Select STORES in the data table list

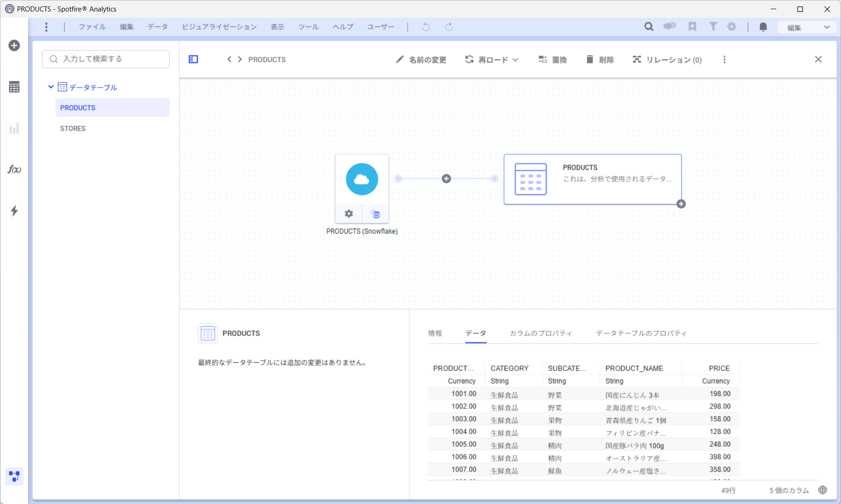click(x=112, y=128)
